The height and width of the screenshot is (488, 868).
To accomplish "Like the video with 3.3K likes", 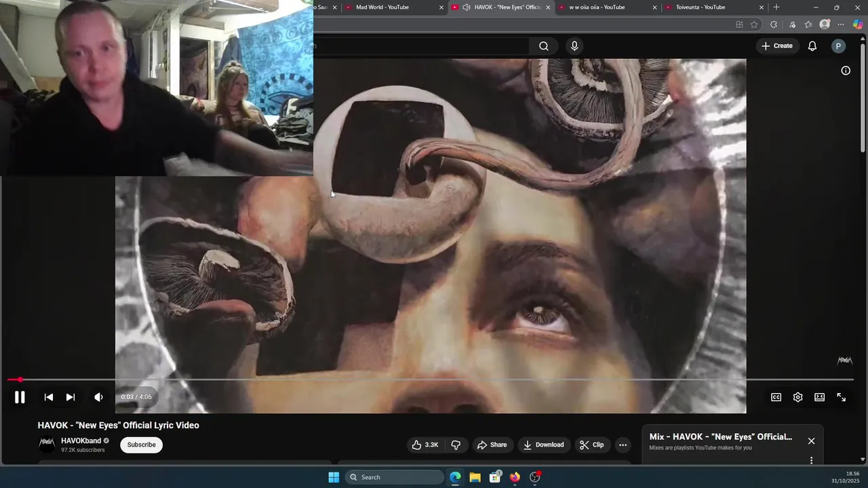I will coord(425,445).
